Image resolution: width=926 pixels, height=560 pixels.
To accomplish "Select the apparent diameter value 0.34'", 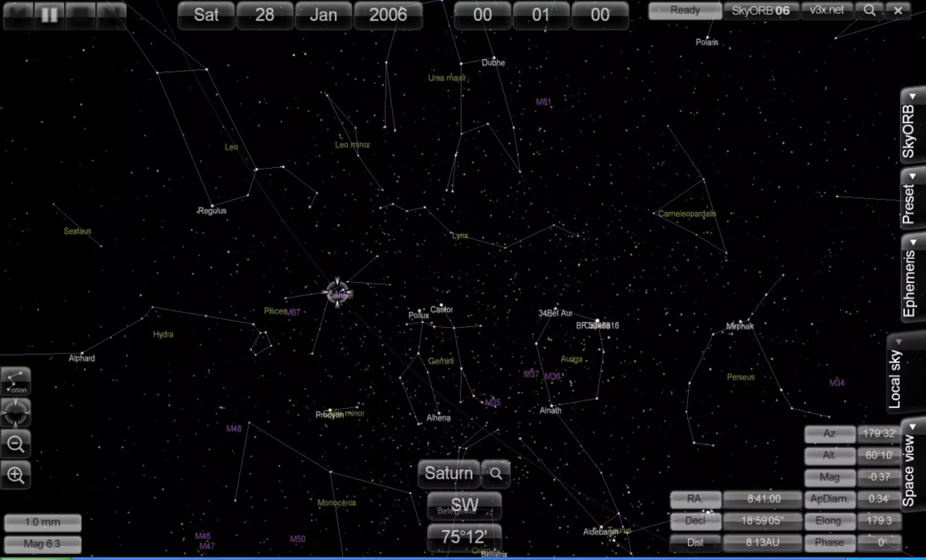I will [879, 500].
